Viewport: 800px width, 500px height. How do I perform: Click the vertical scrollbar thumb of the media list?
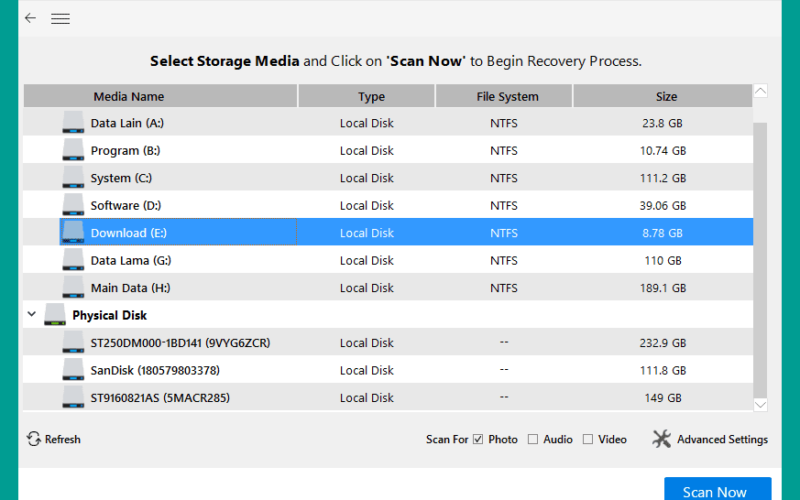(x=760, y=260)
